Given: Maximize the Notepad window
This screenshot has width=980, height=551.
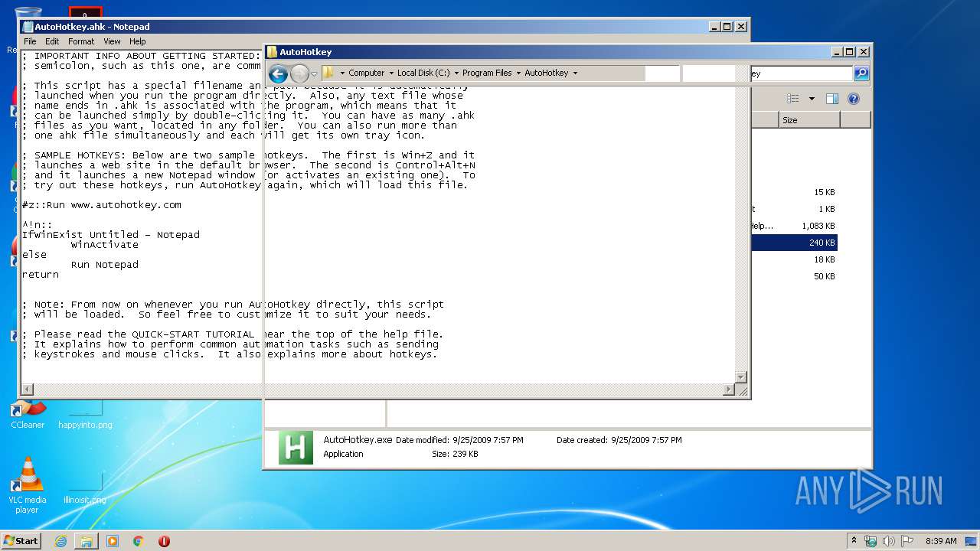Looking at the screenshot, I should [x=727, y=26].
